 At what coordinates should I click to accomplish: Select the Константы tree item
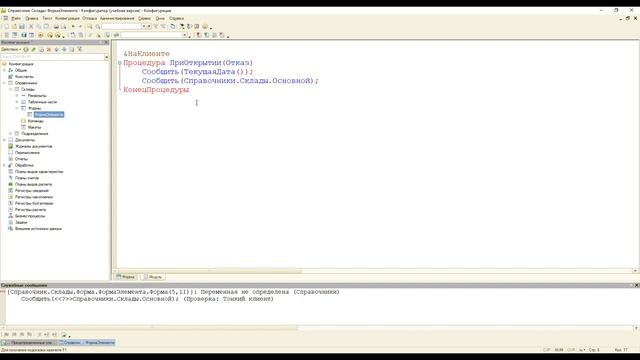point(24,77)
